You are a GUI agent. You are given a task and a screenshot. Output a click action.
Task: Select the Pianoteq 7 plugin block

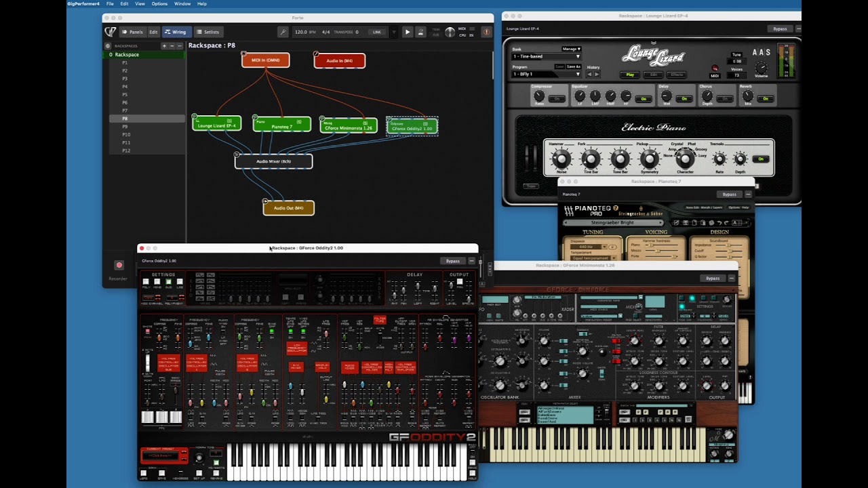coord(282,125)
